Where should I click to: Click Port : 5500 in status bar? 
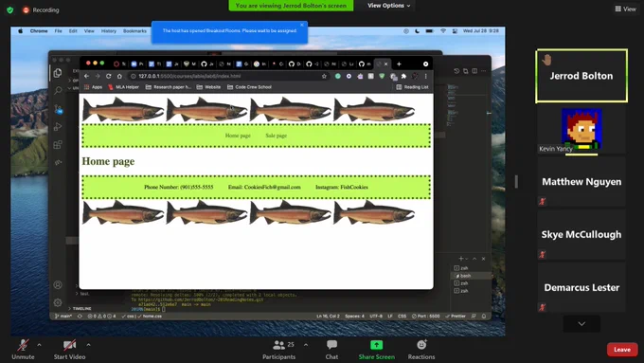pos(426,317)
